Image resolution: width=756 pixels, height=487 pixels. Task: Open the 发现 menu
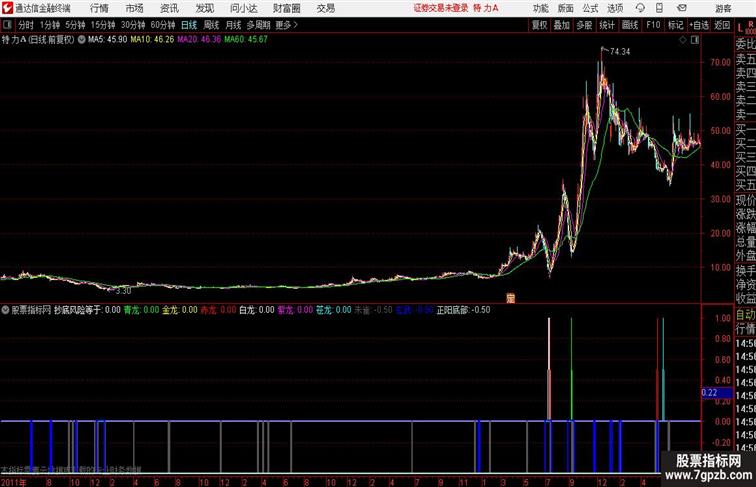click(205, 8)
